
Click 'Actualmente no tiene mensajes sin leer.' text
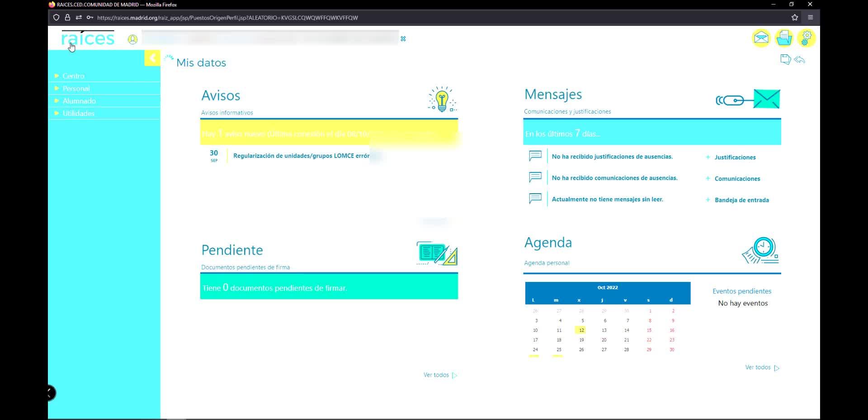[x=608, y=199]
